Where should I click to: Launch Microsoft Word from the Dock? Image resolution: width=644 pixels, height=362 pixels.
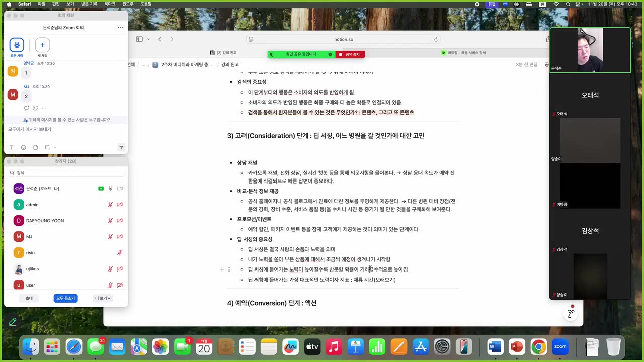point(495,347)
